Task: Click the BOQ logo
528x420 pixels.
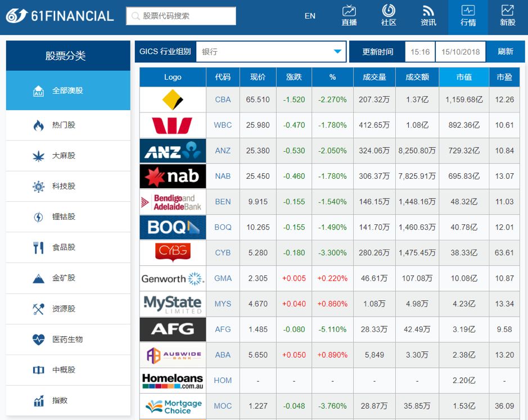Action: tap(173, 227)
